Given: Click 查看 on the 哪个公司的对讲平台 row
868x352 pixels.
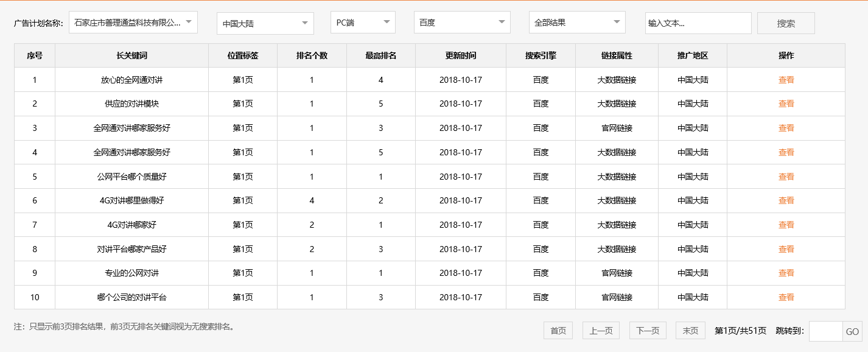Looking at the screenshot, I should click(786, 297).
